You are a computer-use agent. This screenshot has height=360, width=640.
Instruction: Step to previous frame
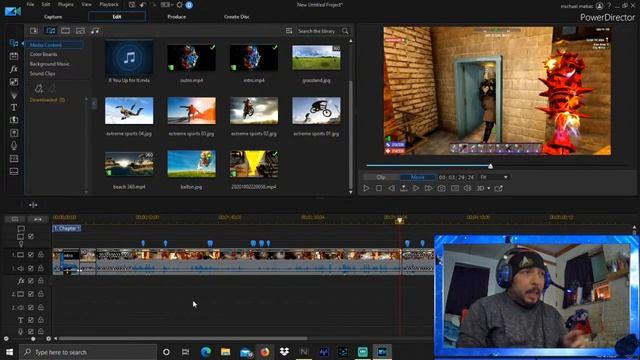click(391, 188)
